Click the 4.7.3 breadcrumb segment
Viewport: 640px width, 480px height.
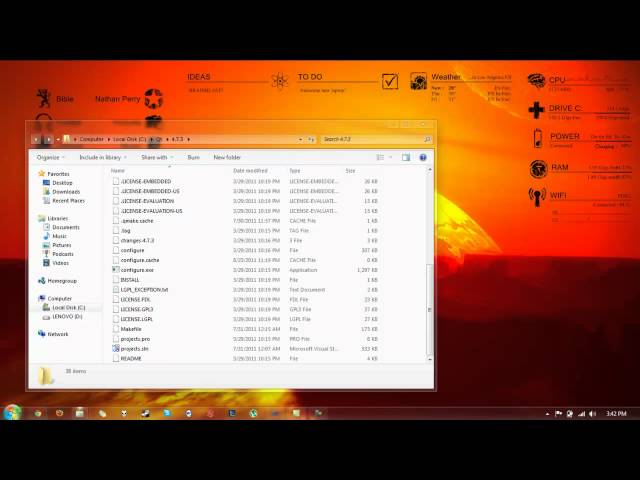coord(177,139)
